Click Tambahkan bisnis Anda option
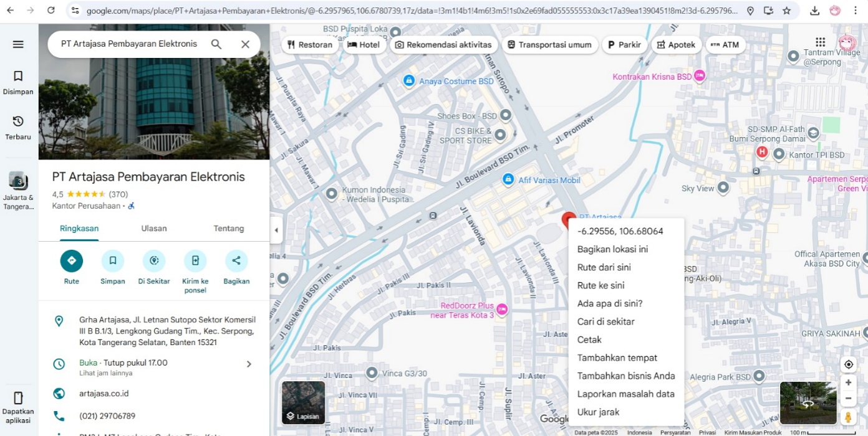Viewport: 868px width, 436px height. click(626, 376)
